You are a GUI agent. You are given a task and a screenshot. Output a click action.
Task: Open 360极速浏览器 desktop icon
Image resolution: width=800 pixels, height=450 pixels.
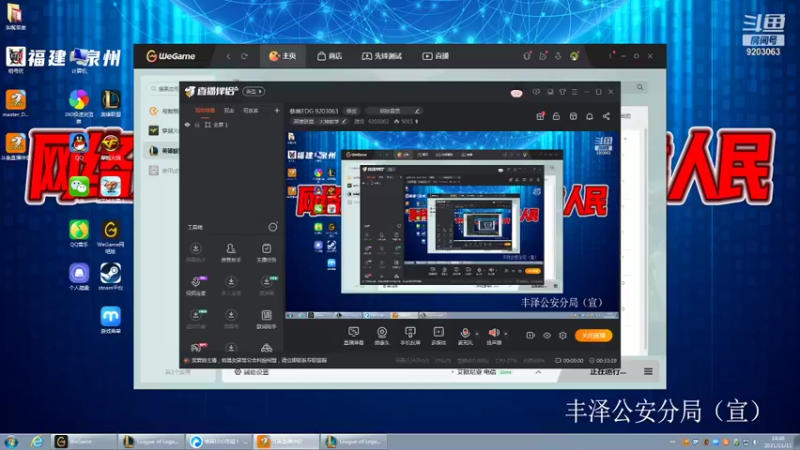(79, 106)
